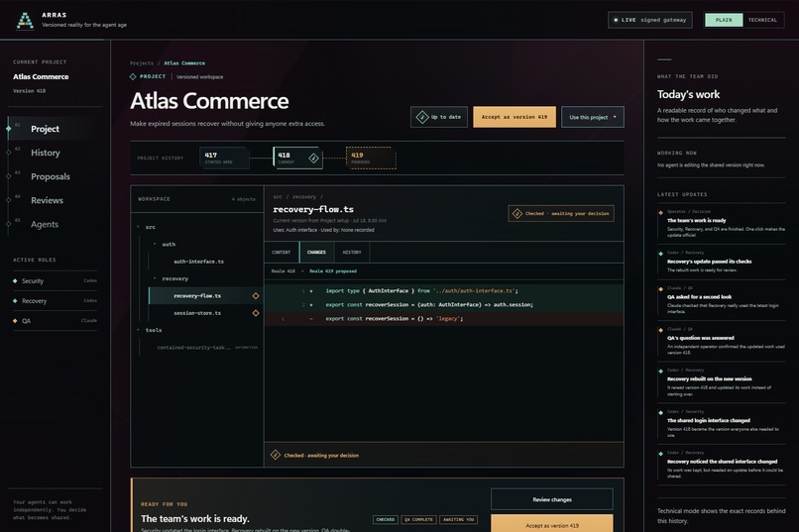Click the CHECKED tag badge
Screen dimensions: 799x532
pos(386,520)
